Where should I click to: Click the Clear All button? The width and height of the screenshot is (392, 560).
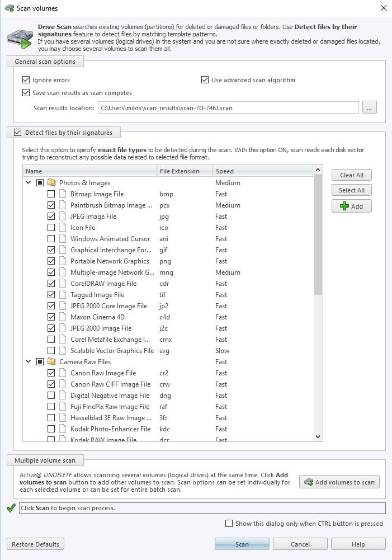coord(351,175)
